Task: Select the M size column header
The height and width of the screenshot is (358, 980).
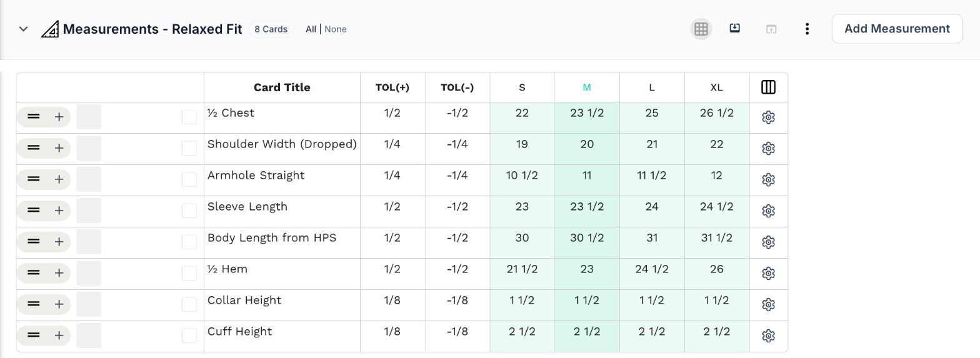Action: 587,87
